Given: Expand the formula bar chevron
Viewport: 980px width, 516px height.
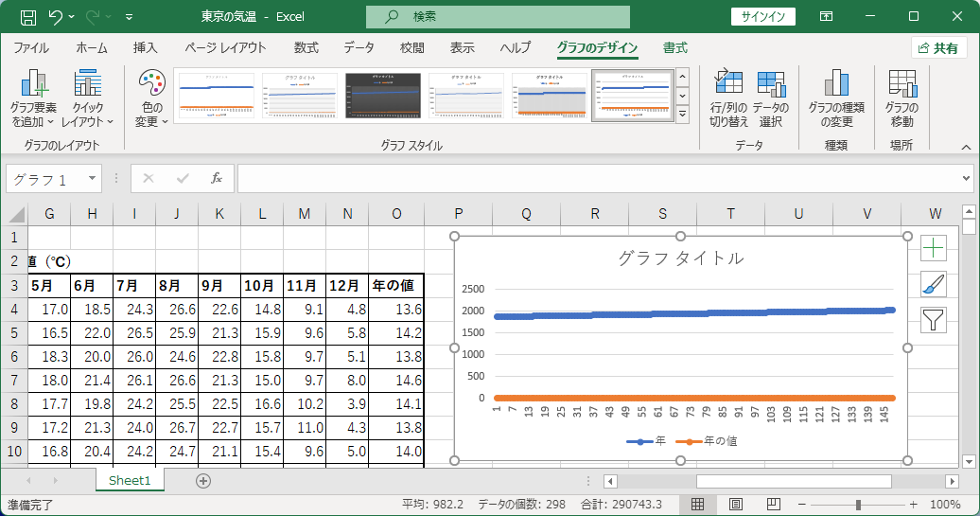Looking at the screenshot, I should (x=966, y=179).
